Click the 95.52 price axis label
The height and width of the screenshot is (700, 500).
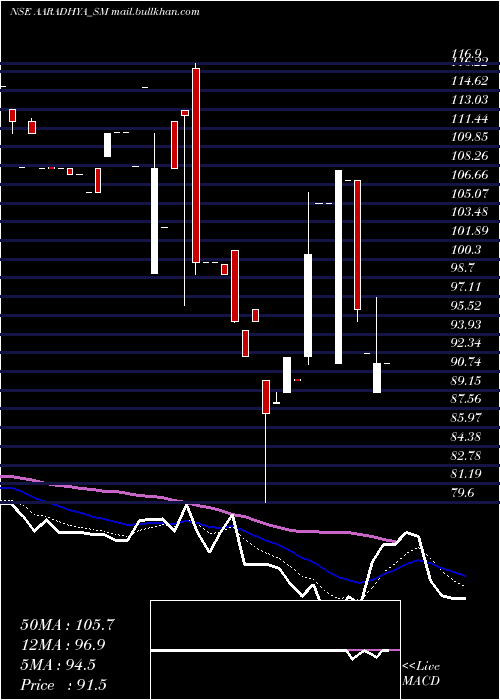(466, 305)
